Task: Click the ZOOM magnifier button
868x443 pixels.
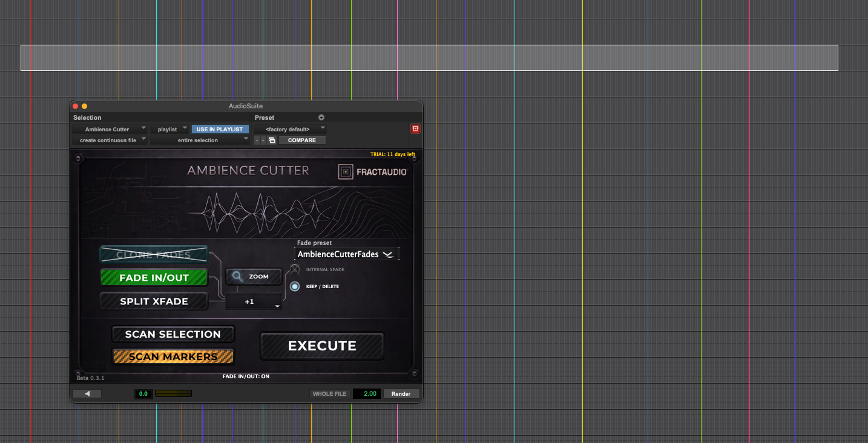Action: click(x=254, y=277)
